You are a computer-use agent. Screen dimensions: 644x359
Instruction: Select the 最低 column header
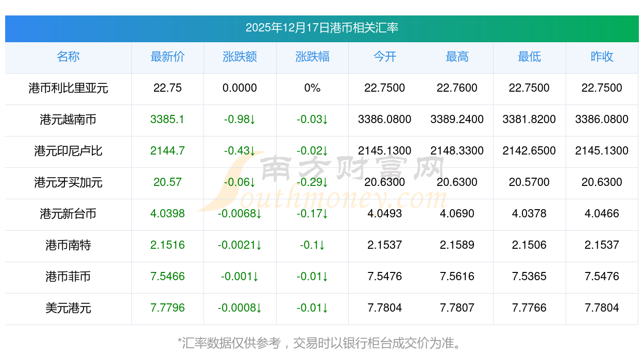(x=529, y=57)
